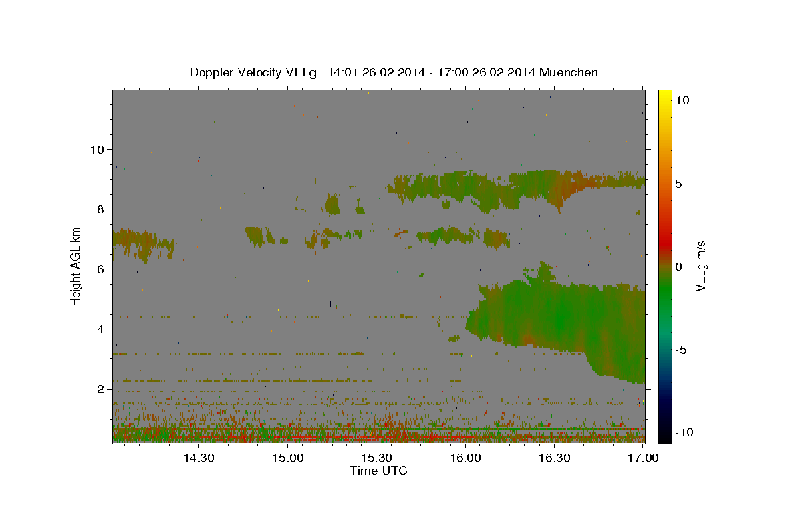Viewport: 798px width, 532px height.
Task: Click the colorbar value 0 label
Action: (x=679, y=266)
